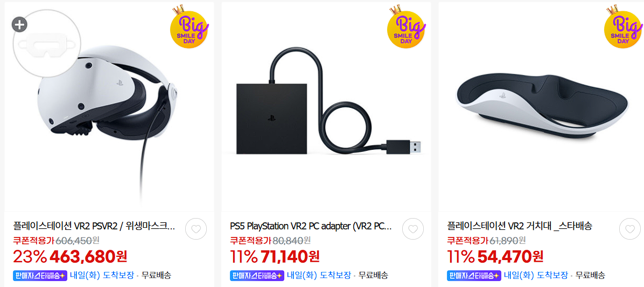
Task: View the black PC adapter product image
Action: (326, 107)
